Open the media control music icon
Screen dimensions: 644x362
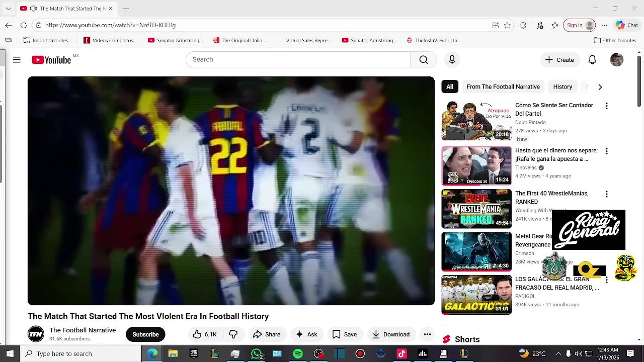540,25
